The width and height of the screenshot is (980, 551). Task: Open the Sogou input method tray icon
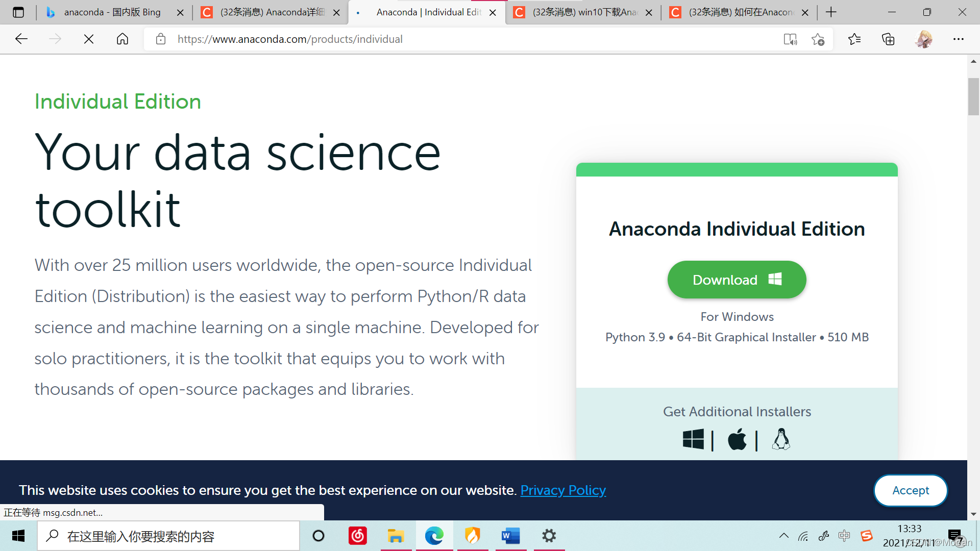point(866,536)
